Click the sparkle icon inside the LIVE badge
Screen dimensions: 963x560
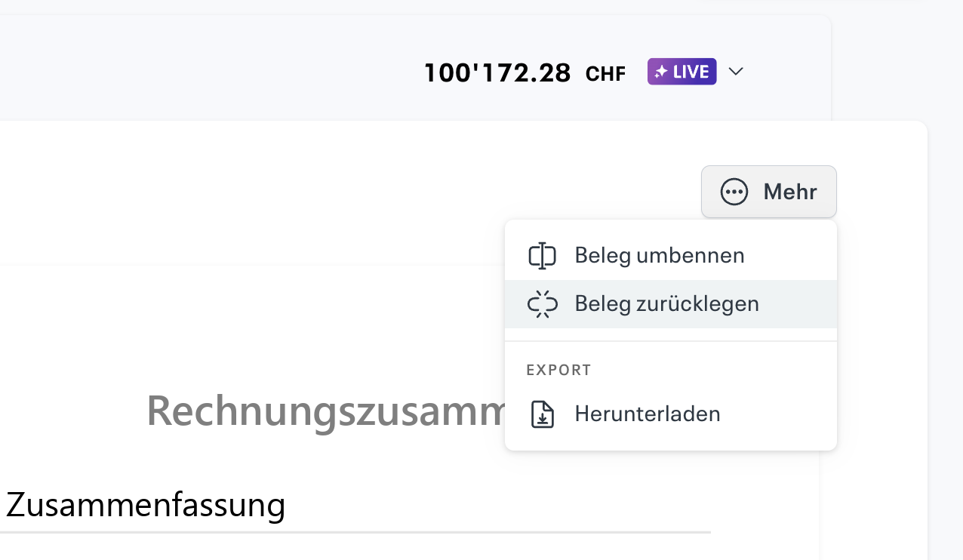[x=662, y=71]
